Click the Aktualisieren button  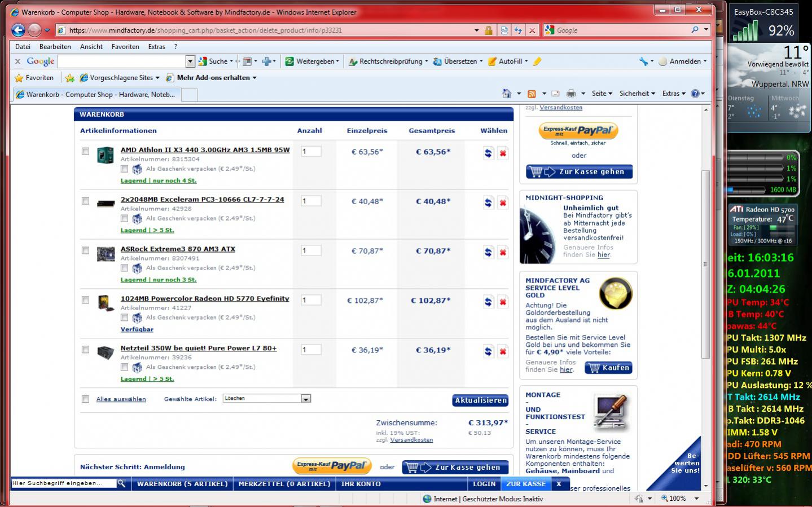point(481,400)
